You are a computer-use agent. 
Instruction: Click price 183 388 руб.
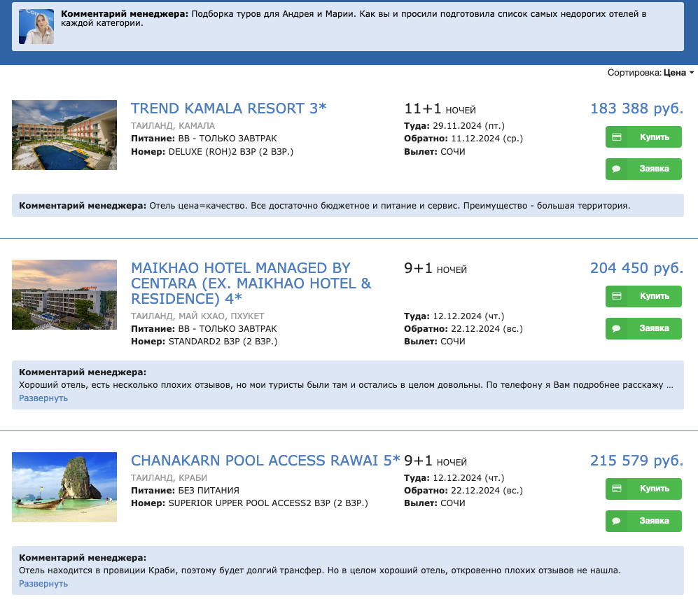pyautogui.click(x=636, y=108)
